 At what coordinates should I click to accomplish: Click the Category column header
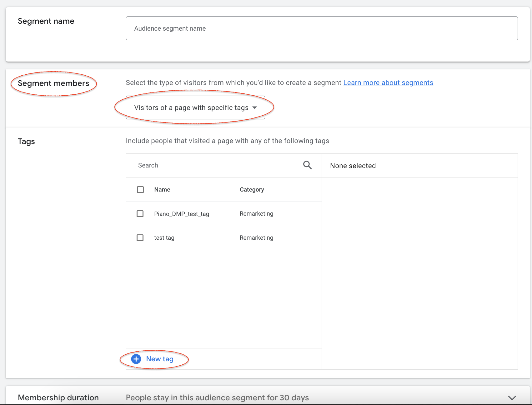252,190
